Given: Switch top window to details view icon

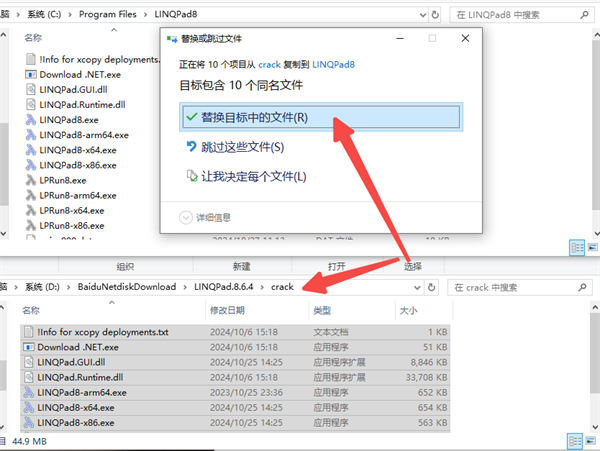Looking at the screenshot, I should [577, 248].
